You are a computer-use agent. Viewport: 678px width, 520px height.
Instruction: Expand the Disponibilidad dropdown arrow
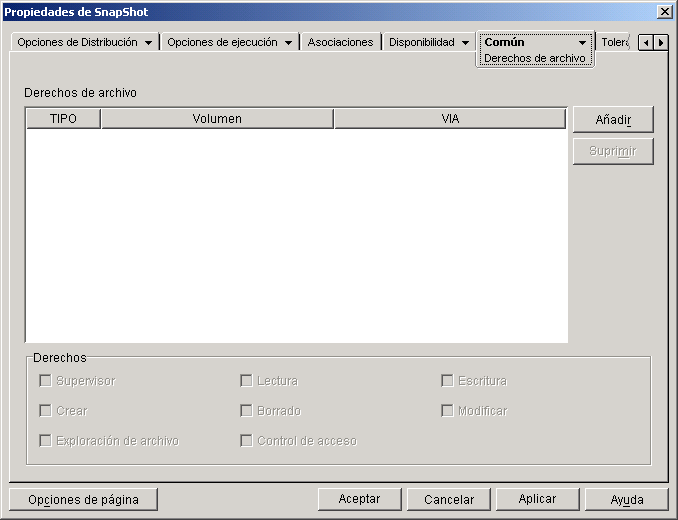(x=465, y=43)
